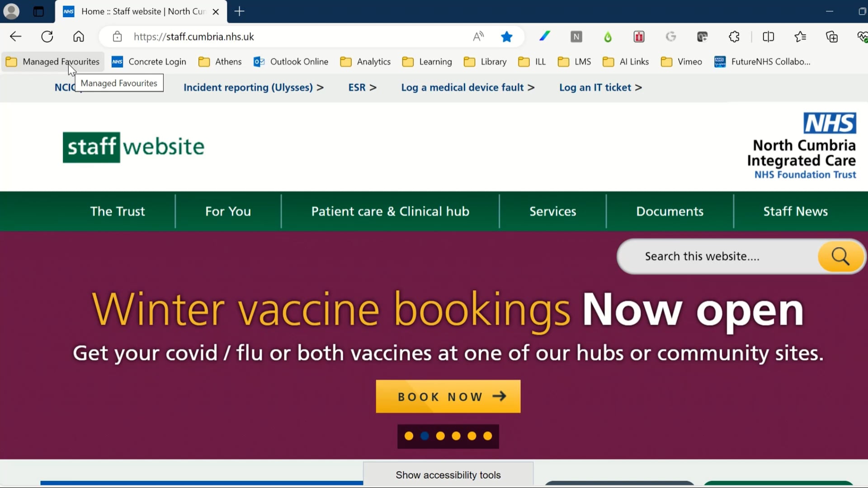This screenshot has width=868, height=488.
Task: Expand the ESR menu entry
Action: click(362, 87)
